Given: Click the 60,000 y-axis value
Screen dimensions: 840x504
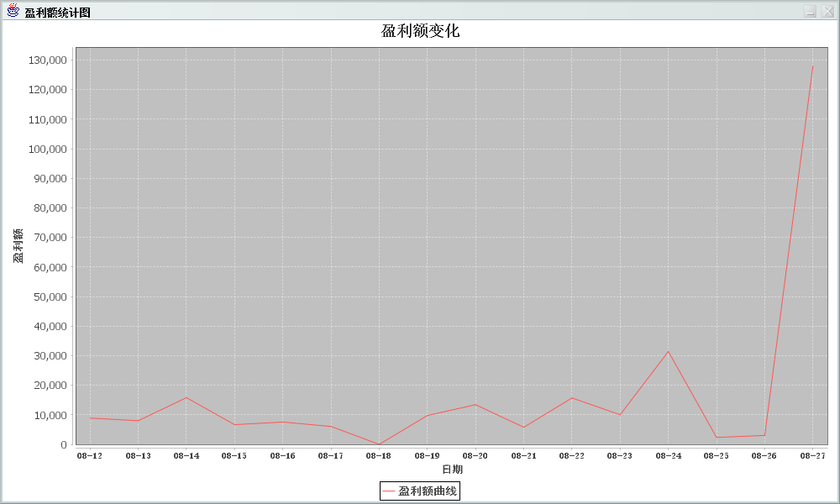Looking at the screenshot, I should click(x=50, y=267).
